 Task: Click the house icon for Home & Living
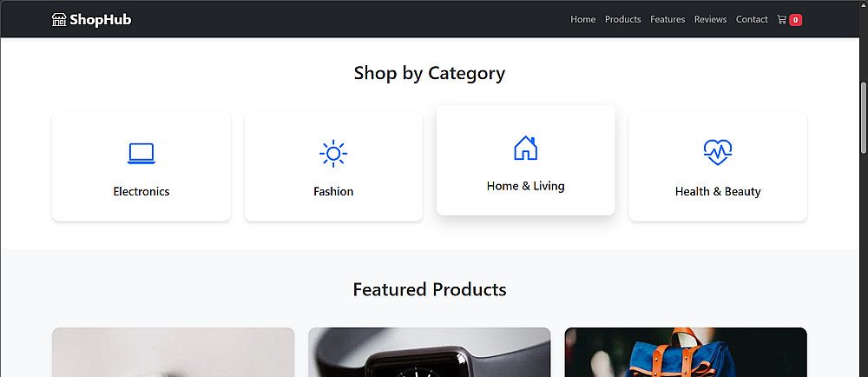click(x=525, y=149)
